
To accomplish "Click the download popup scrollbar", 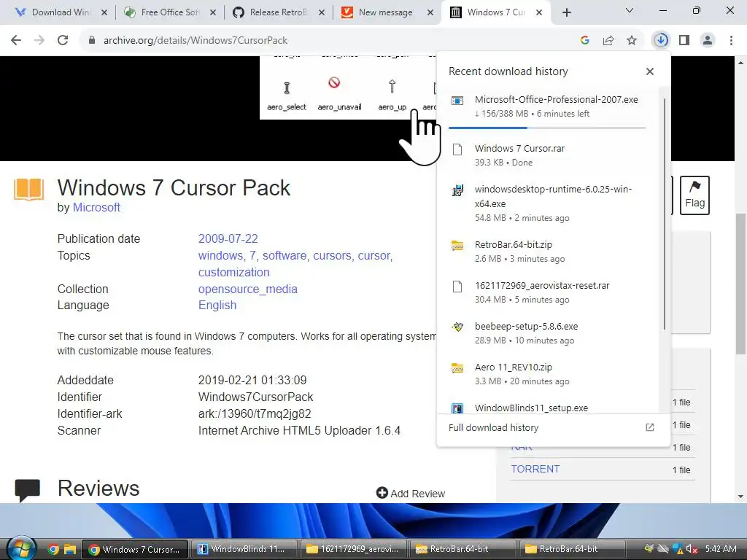I will 664,214.
